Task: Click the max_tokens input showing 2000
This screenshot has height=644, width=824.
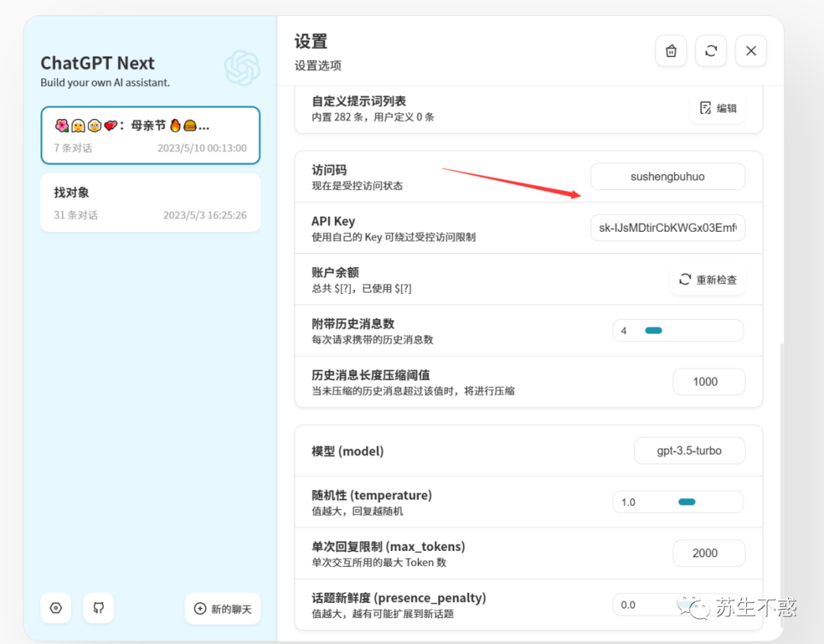Action: tap(708, 553)
